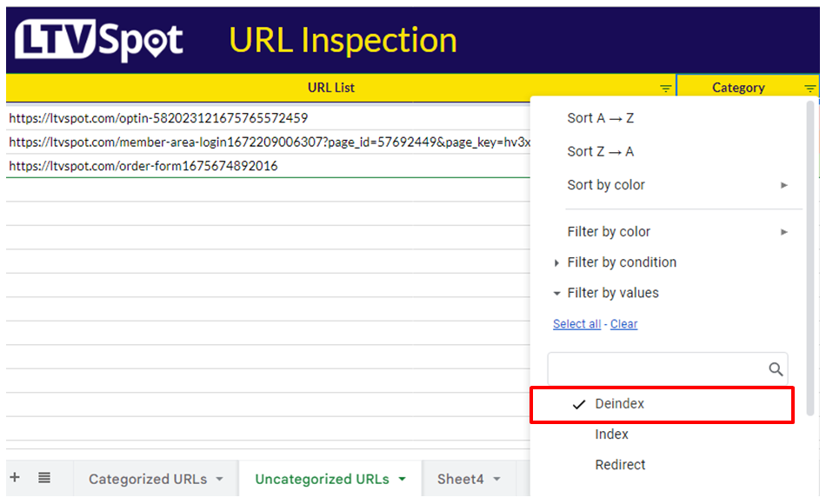Click the URL List column header
The height and width of the screenshot is (504, 826).
(x=330, y=88)
